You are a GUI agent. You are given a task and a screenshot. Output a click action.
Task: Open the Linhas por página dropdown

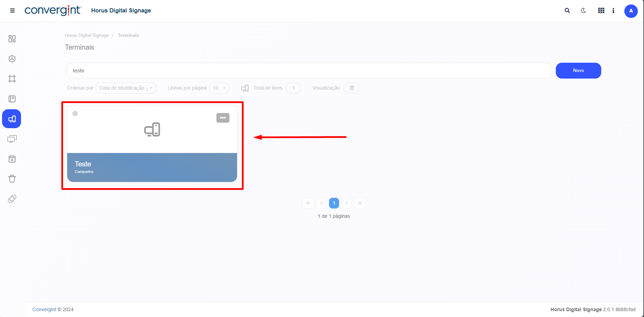[219, 88]
